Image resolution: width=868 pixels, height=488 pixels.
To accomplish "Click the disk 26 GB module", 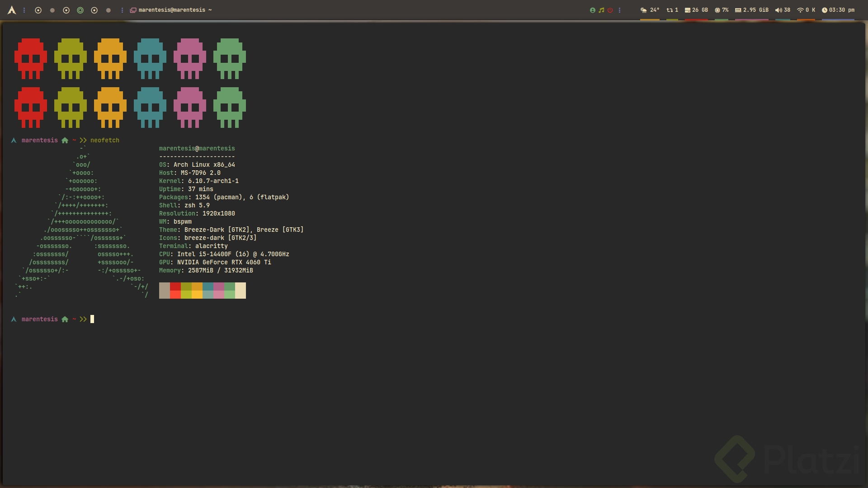I will tap(696, 10).
